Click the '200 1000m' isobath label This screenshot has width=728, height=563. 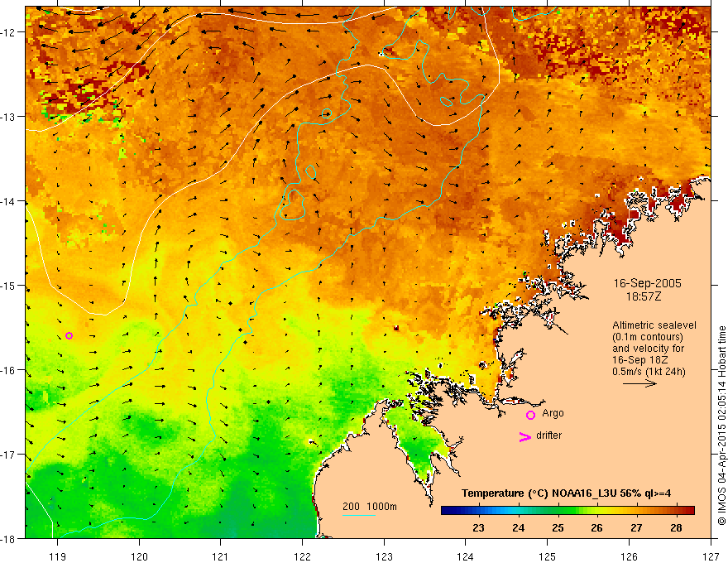[x=370, y=507]
